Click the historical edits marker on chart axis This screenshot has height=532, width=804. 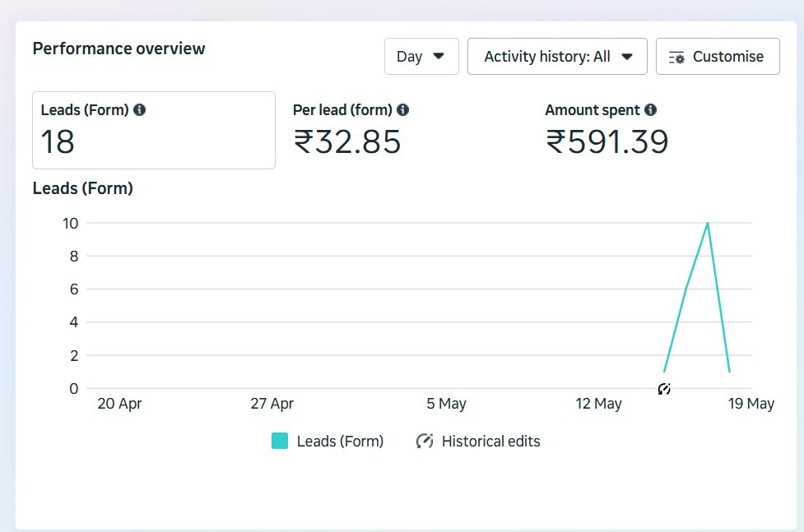[664, 389]
